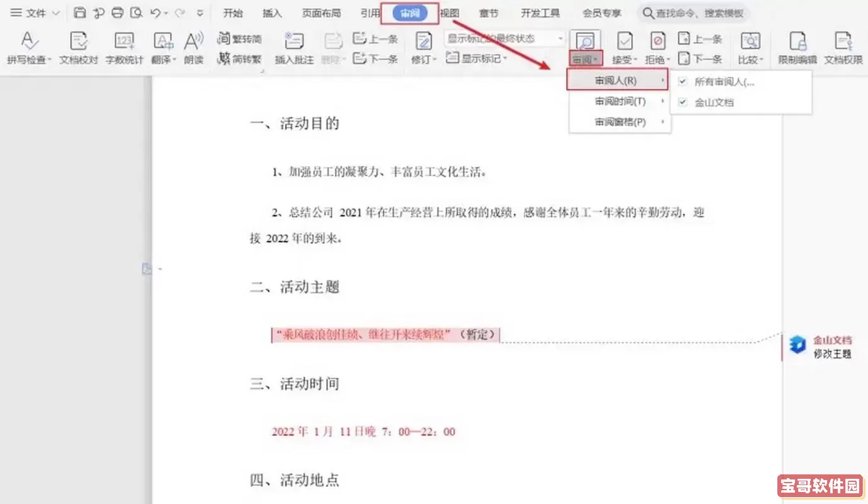Screen dimensions: 868x504
Task: Click the save icon in quick access toolbar
Action: (x=79, y=13)
